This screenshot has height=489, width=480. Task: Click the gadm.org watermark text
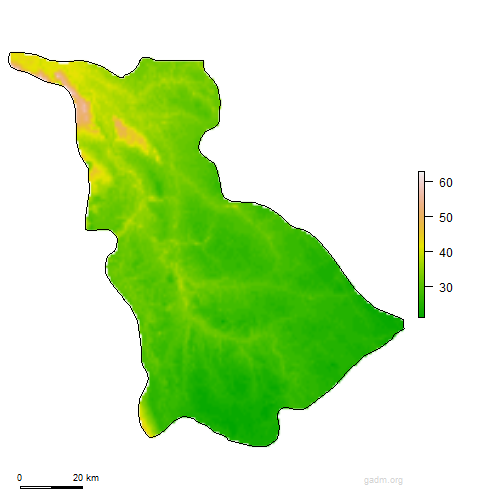(x=383, y=480)
